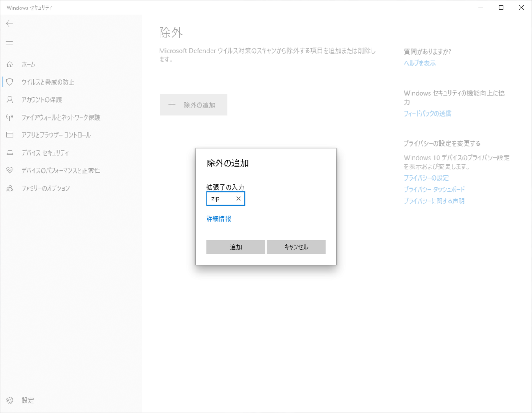Click the person icon for account protection

click(x=10, y=100)
